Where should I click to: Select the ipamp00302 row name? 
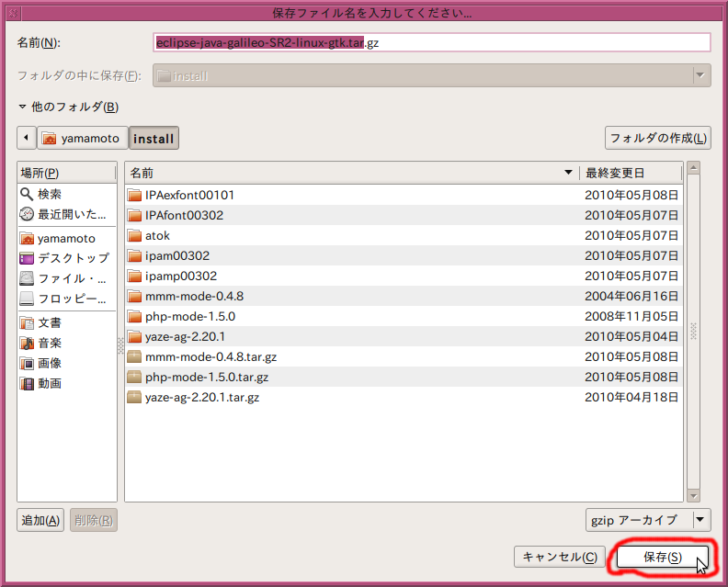(x=180, y=277)
